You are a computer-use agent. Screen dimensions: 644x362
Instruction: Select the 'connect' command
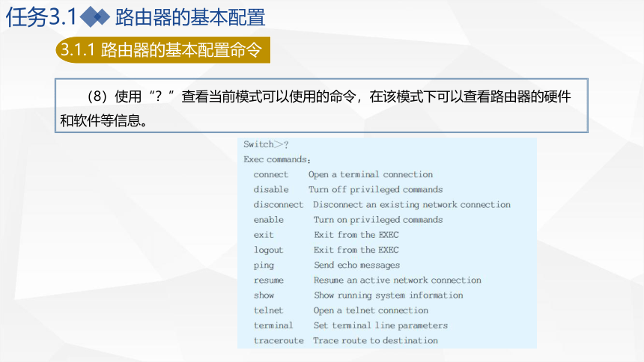tap(270, 174)
